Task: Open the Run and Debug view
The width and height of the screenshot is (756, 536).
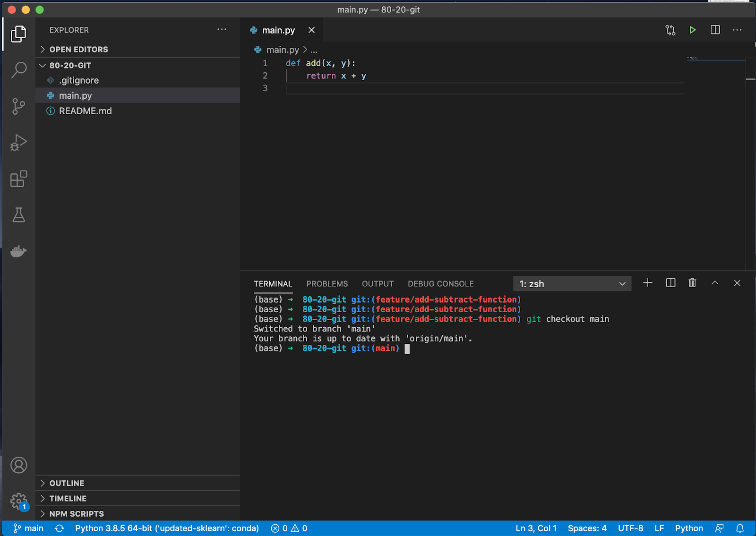Action: click(x=18, y=142)
